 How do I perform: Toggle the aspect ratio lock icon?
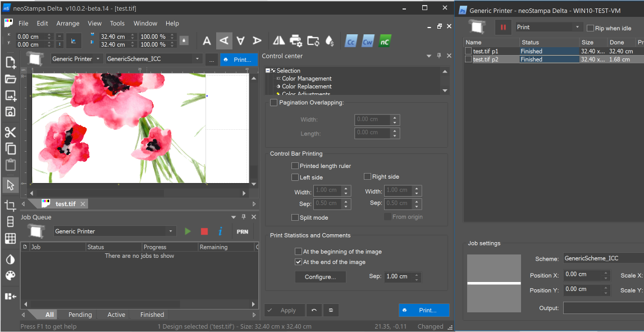tap(184, 40)
